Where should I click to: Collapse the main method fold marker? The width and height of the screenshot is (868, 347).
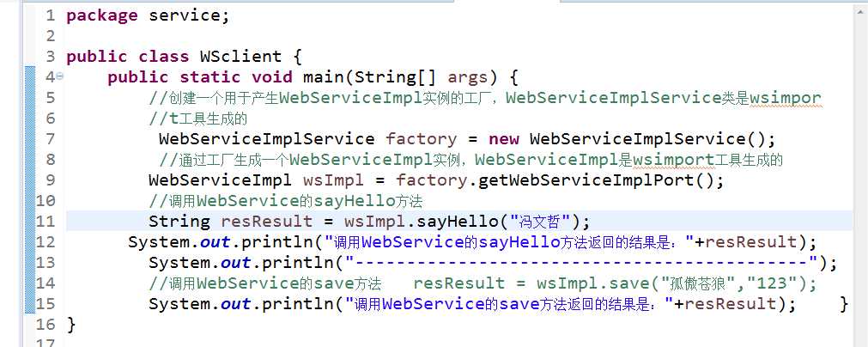[x=60, y=77]
